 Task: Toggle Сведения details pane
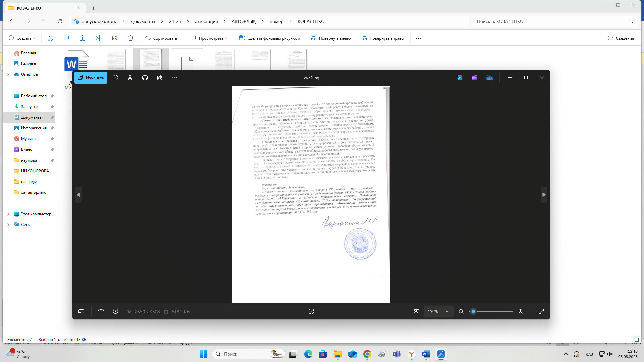tap(621, 38)
